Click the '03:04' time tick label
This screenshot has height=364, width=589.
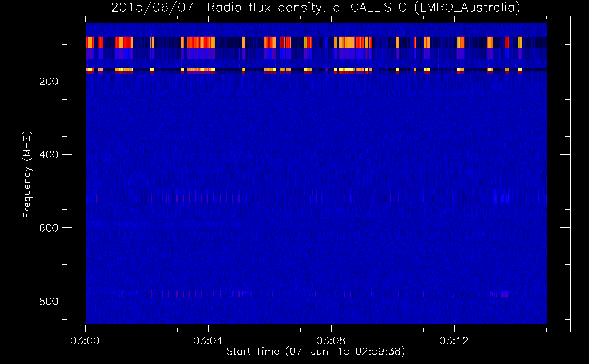tap(208, 341)
